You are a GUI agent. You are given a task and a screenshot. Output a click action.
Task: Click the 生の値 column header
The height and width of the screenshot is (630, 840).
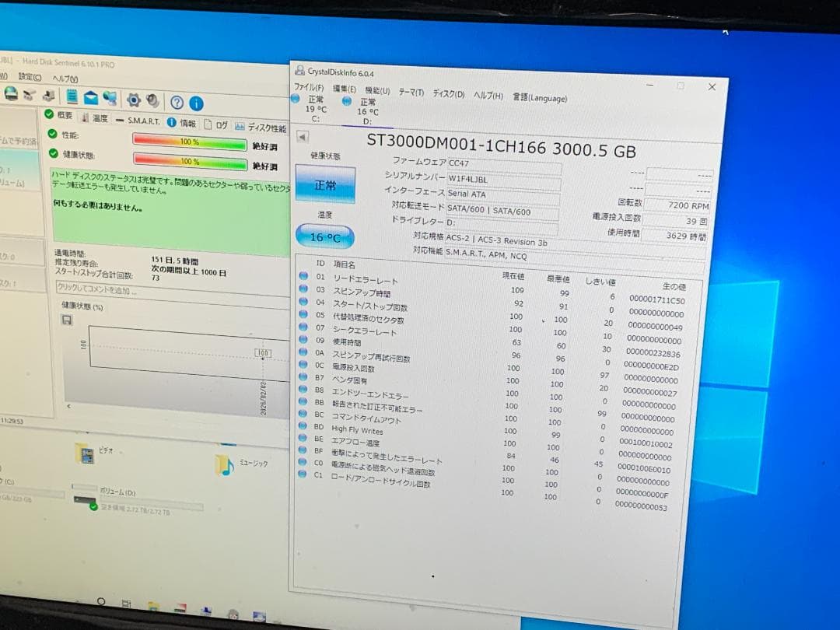[x=674, y=286]
